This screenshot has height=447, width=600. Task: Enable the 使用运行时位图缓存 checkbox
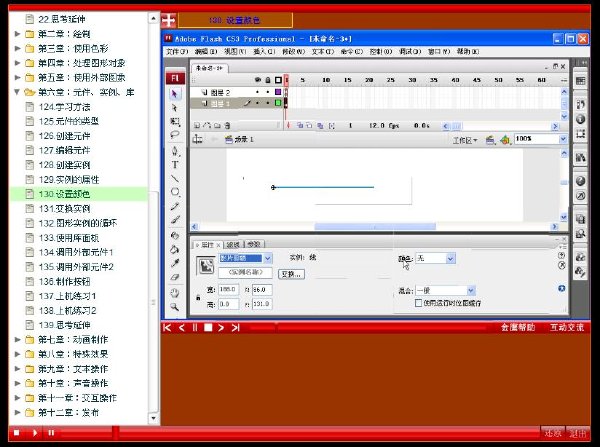click(419, 303)
